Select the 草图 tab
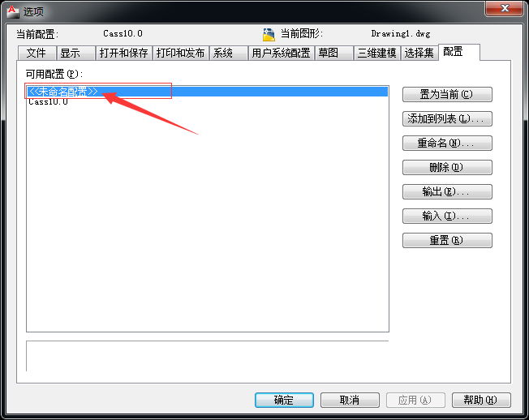529x420 pixels. [333, 53]
